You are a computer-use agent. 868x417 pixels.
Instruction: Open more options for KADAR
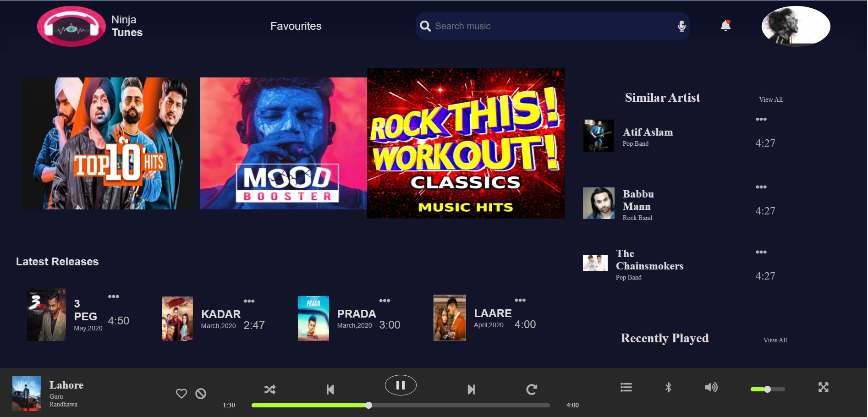point(249,301)
